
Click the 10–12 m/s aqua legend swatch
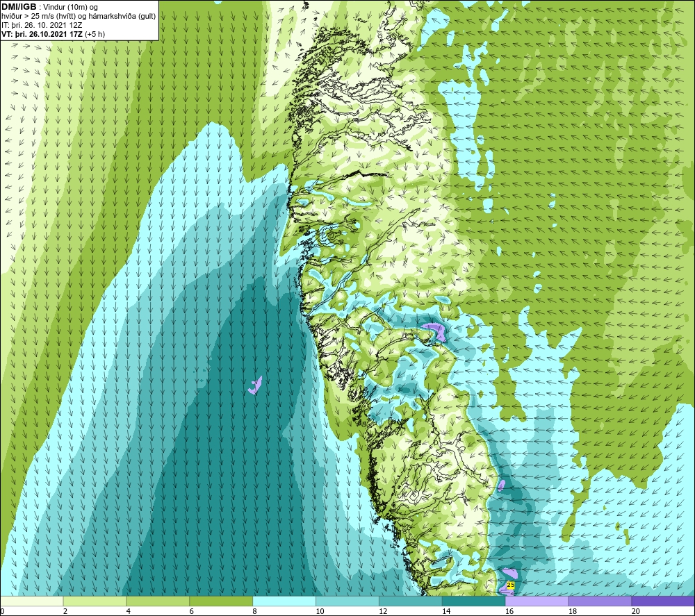pyautogui.click(x=347, y=601)
